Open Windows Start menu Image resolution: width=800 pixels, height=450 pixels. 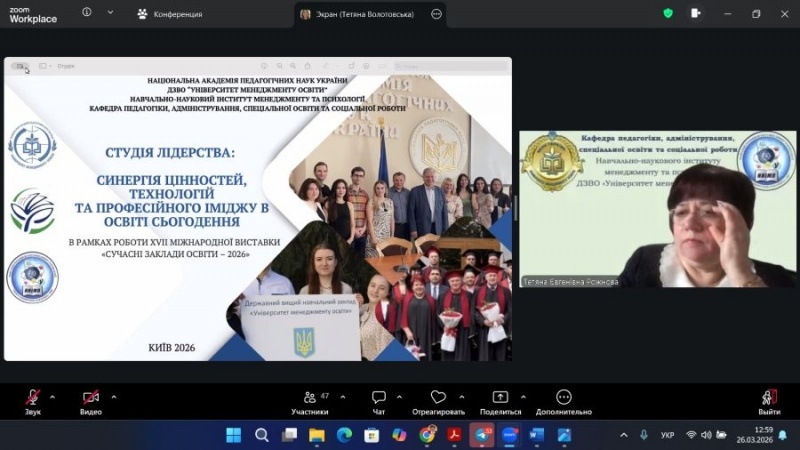[233, 435]
